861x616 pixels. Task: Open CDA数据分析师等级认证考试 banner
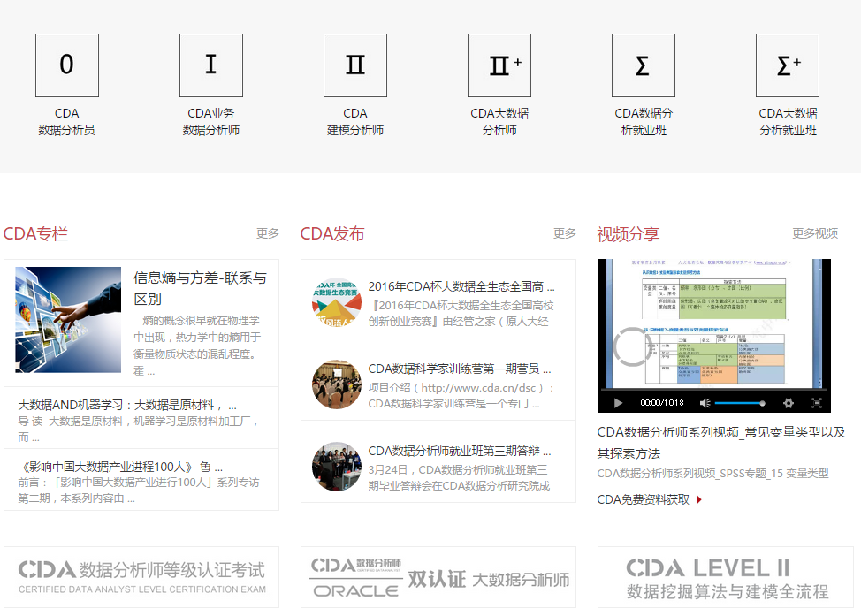coord(141,577)
